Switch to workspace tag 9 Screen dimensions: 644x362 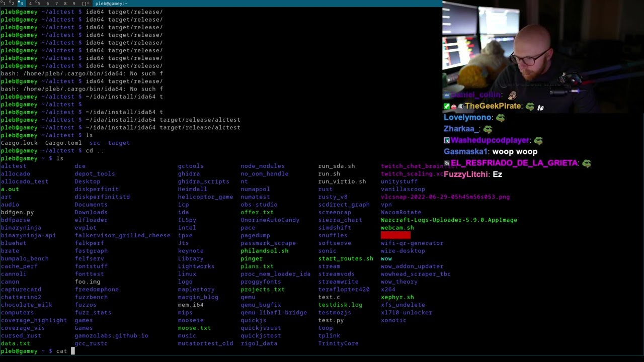point(74,4)
